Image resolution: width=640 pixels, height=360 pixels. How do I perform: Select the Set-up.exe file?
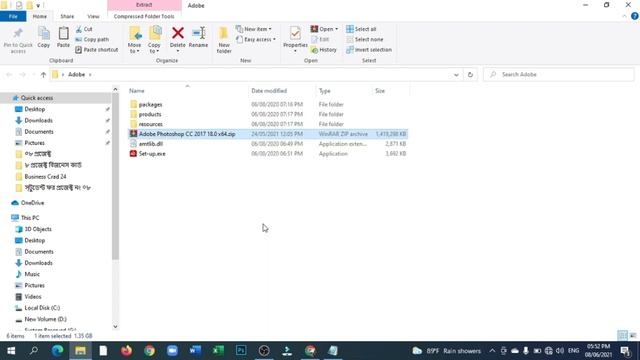[x=152, y=154]
